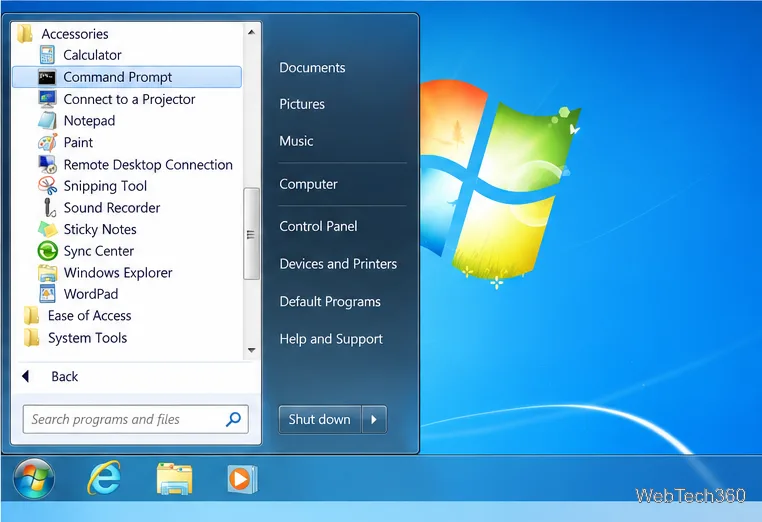
Task: Go Back to the previous menu
Action: [x=65, y=377]
